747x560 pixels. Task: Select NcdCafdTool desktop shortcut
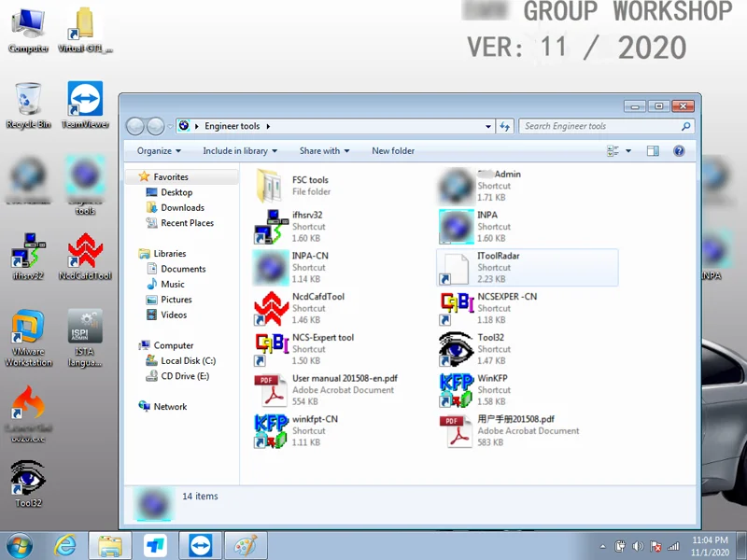[85, 256]
